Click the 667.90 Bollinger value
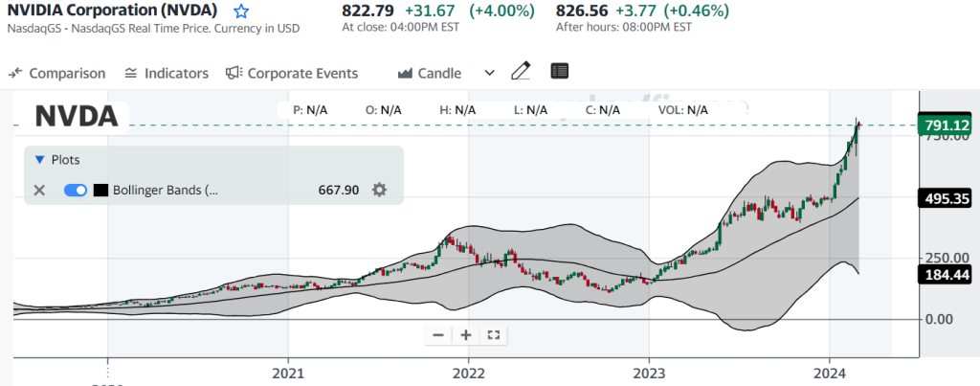Viewport: 980px width, 386px height. tap(339, 191)
